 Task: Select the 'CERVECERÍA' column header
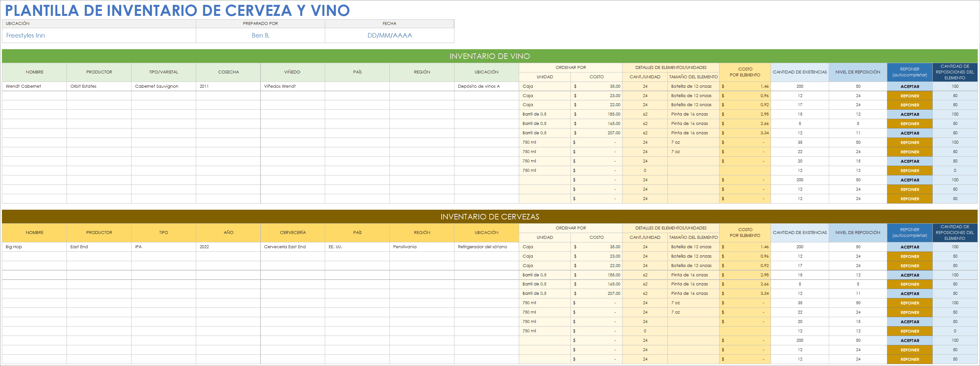293,233
